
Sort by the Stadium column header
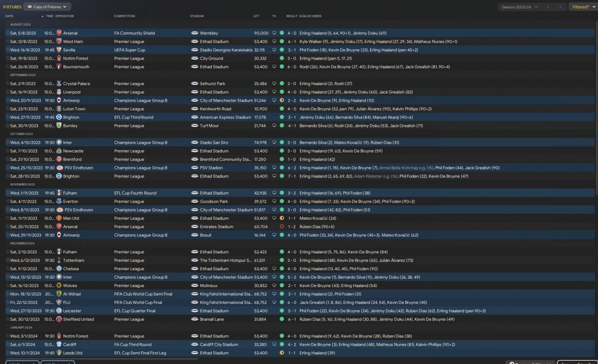pos(197,16)
